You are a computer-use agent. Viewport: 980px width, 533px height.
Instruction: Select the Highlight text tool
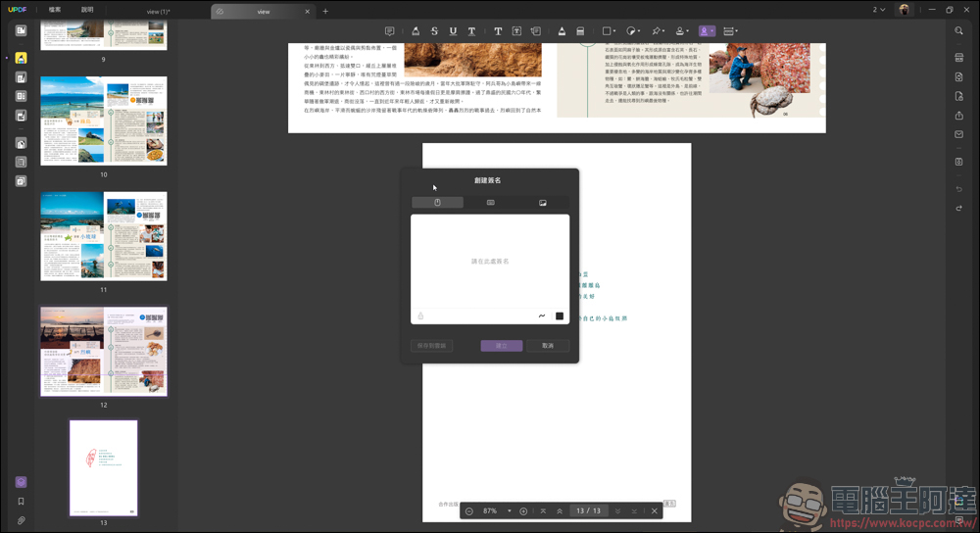coord(416,30)
